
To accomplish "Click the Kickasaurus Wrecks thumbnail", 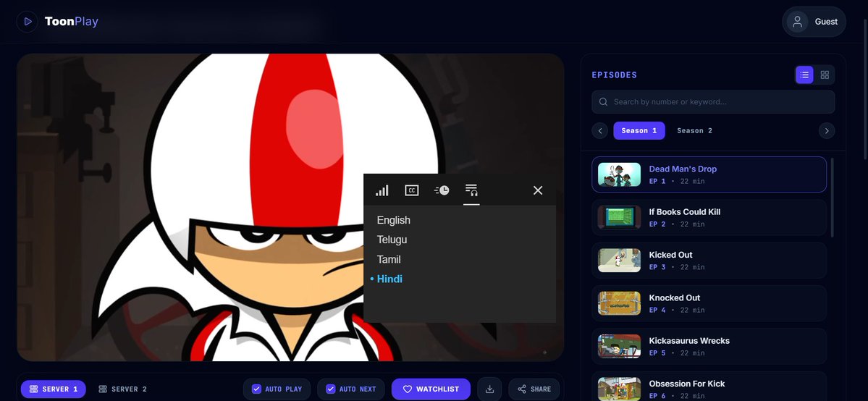I will pos(620,346).
